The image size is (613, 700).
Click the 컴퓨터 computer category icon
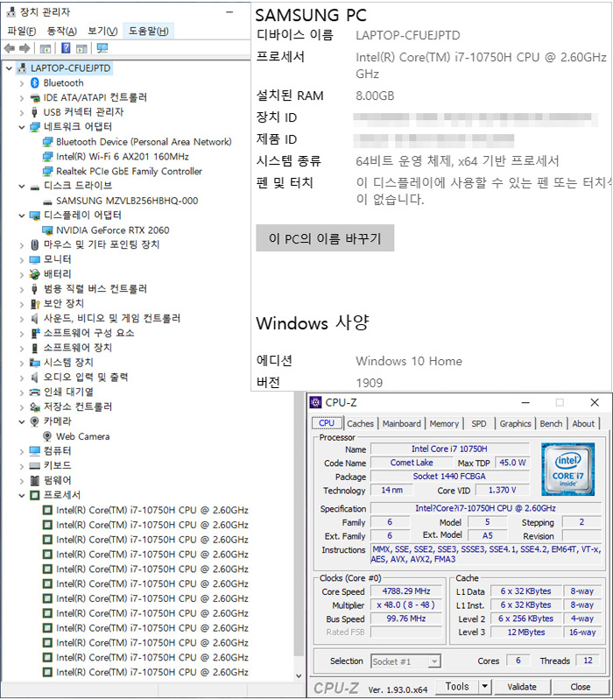[x=35, y=451]
